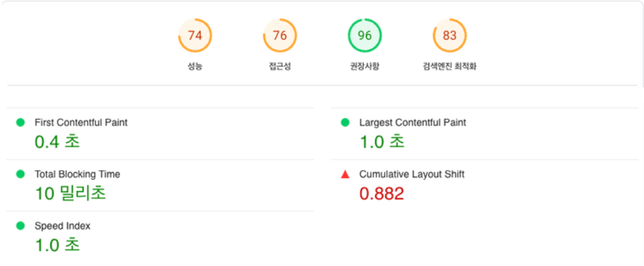Click the Largest Contentful Paint label
Screen dimensions: 644x266
(x=413, y=122)
